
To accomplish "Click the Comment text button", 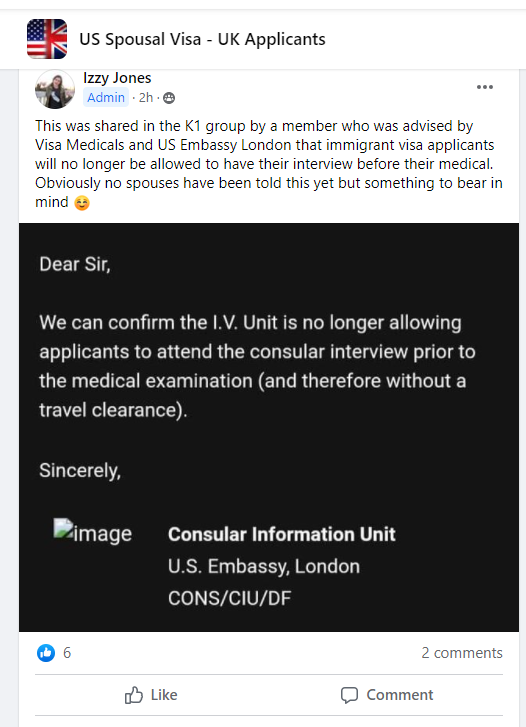I will pos(399,695).
